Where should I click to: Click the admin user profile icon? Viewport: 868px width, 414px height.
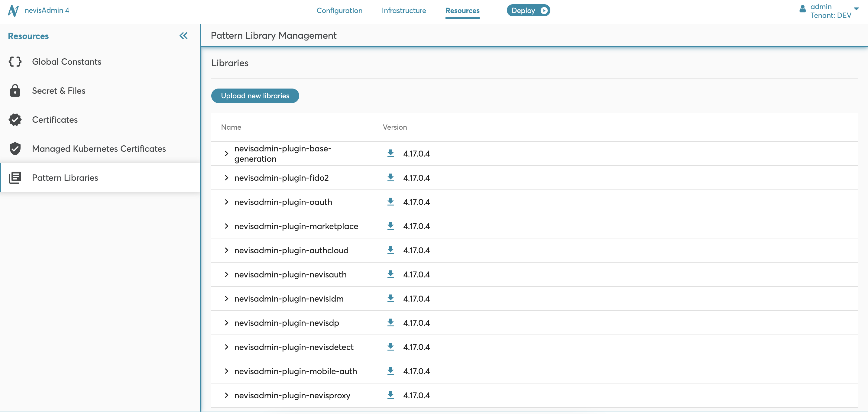click(802, 9)
